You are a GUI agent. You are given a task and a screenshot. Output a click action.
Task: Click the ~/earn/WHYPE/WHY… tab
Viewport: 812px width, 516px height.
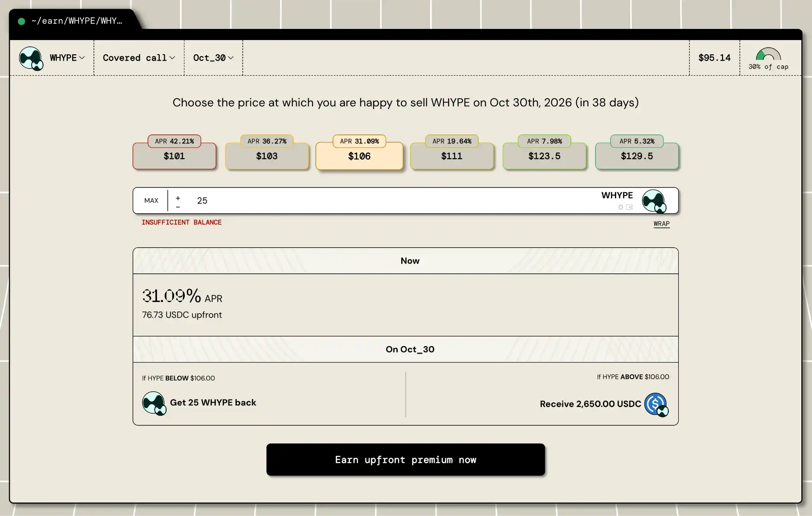coord(75,21)
